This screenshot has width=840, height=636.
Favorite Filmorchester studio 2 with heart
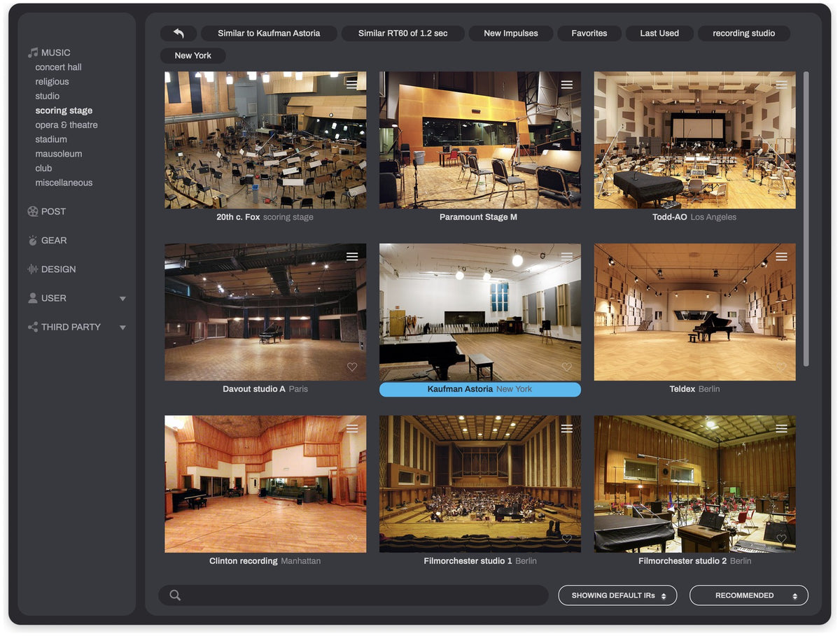click(x=781, y=539)
